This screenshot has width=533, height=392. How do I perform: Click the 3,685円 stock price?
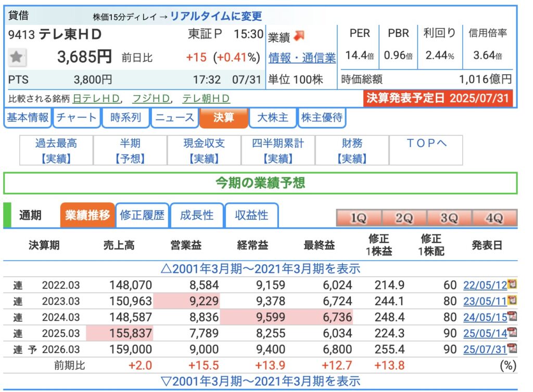point(84,57)
